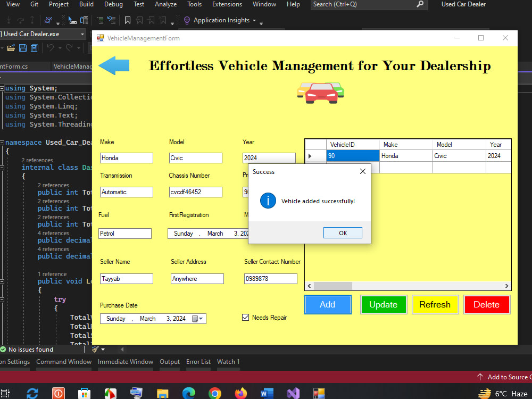Uncheck the Needs Repair checkbox
Viewport: 532px width, 399px height.
click(245, 317)
